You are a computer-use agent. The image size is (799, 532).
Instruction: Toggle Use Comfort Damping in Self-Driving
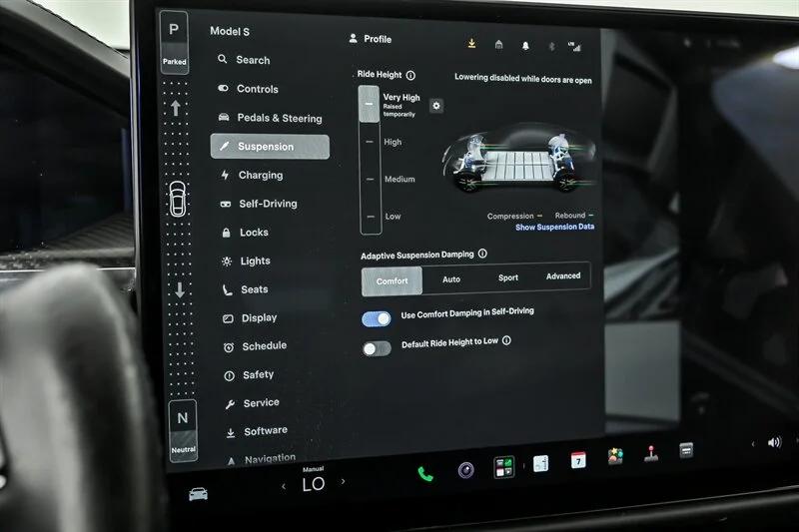tap(377, 318)
